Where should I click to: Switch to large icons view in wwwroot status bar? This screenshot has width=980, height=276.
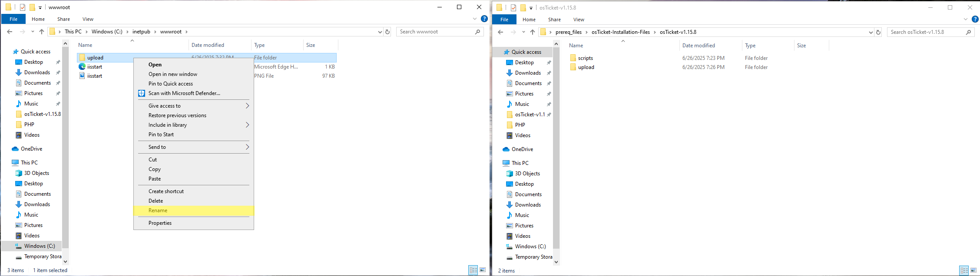click(483, 270)
